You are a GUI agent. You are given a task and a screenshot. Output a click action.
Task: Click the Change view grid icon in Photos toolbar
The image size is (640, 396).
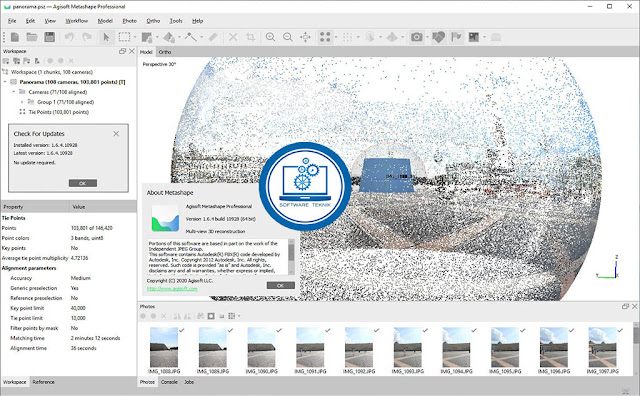[231, 316]
